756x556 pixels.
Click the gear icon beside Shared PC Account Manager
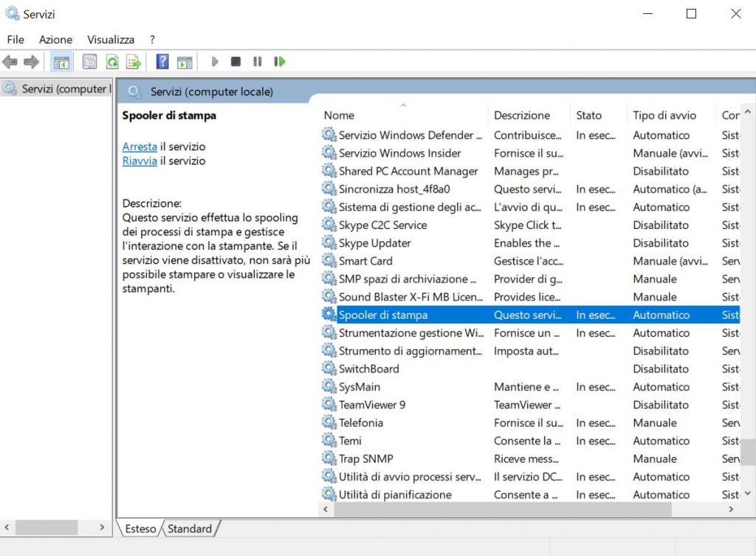coord(329,171)
